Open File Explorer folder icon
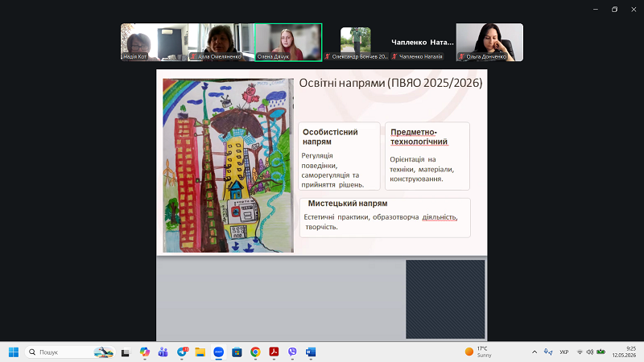 [200, 352]
